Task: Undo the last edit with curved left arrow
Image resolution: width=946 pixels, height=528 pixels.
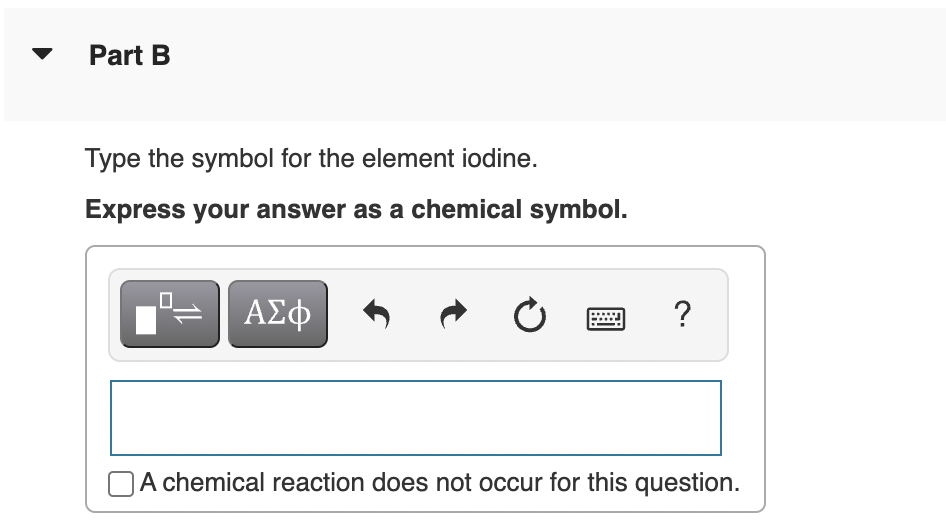Action: (376, 314)
